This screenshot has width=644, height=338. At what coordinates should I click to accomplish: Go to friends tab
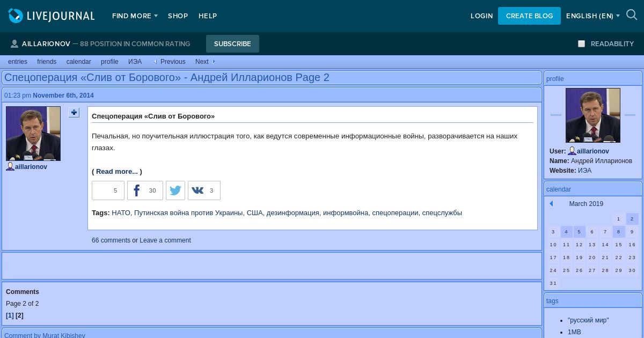pyautogui.click(x=47, y=62)
